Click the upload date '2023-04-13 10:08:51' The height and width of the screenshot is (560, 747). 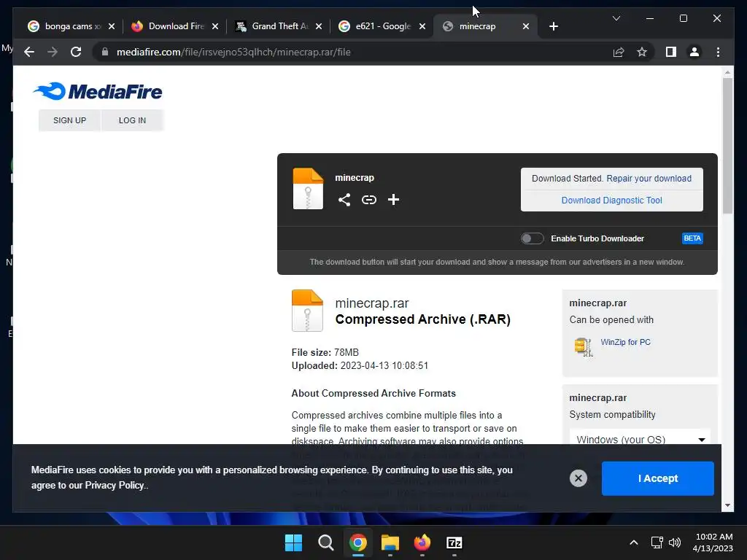pyautogui.click(x=384, y=366)
